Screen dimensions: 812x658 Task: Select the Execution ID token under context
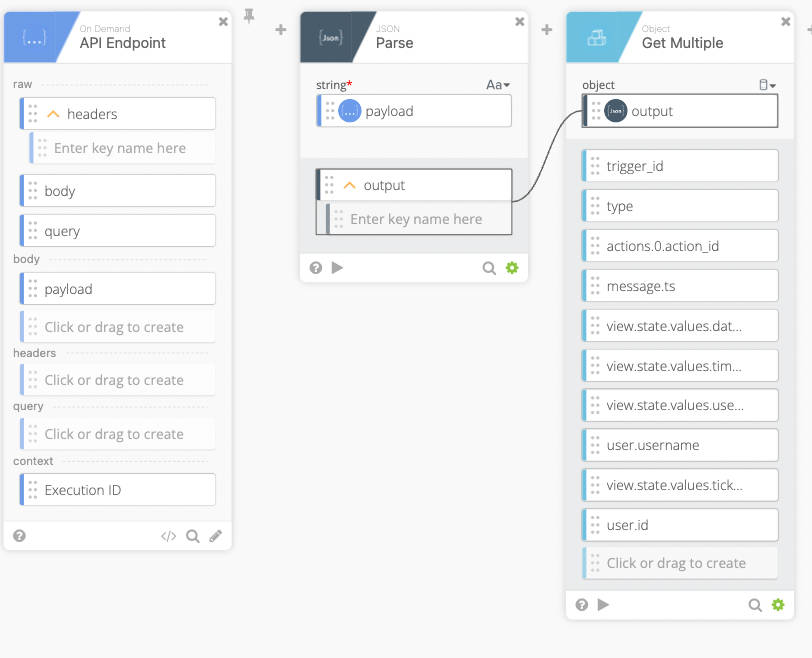(x=117, y=489)
